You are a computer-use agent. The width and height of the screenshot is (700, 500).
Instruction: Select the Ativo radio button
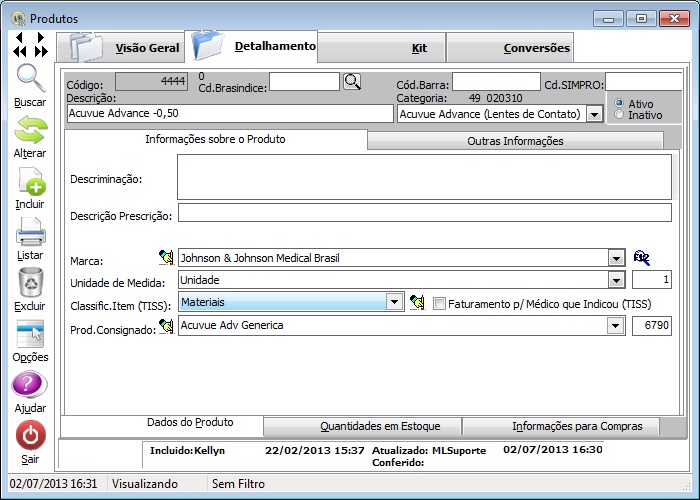[620, 103]
